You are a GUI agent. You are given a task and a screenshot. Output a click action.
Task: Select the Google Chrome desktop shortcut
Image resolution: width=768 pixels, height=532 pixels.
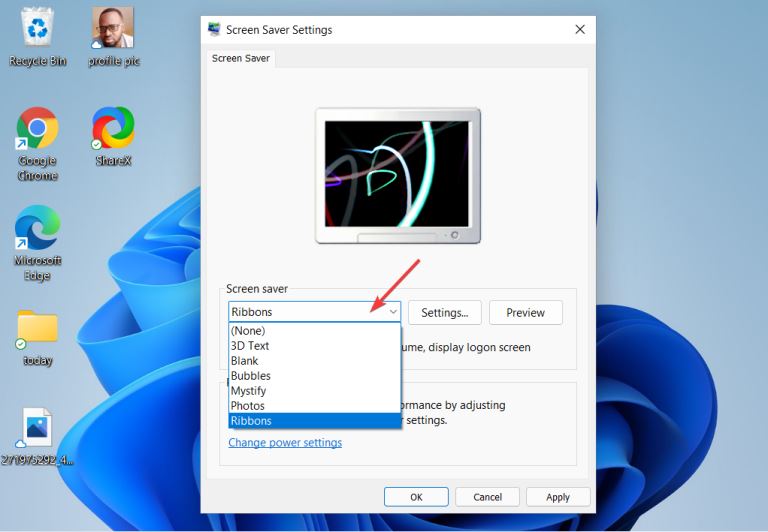pos(37,144)
